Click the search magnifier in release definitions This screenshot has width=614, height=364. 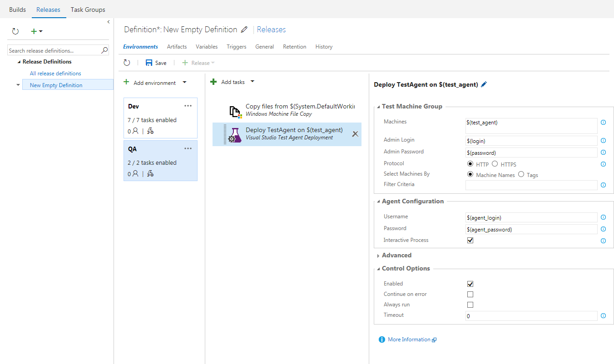pyautogui.click(x=104, y=50)
